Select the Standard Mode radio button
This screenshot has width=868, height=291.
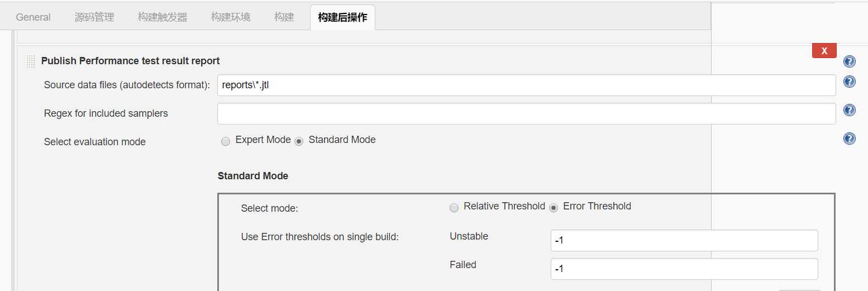pos(299,141)
